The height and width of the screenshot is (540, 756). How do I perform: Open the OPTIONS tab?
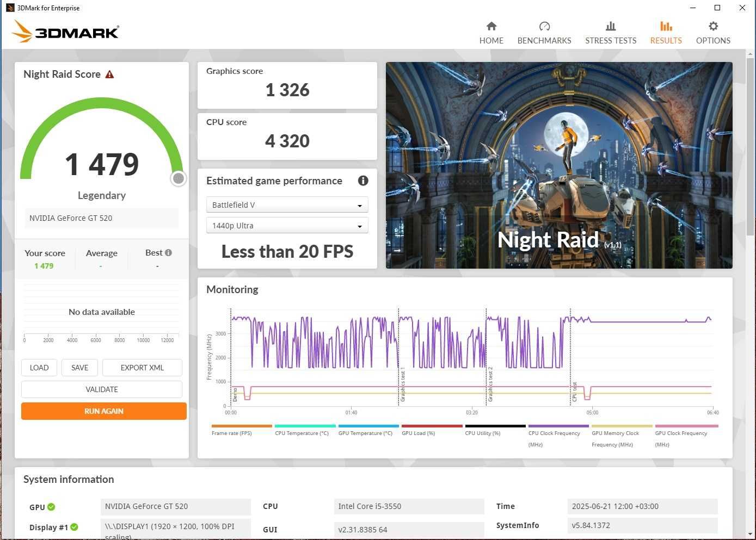pyautogui.click(x=713, y=33)
